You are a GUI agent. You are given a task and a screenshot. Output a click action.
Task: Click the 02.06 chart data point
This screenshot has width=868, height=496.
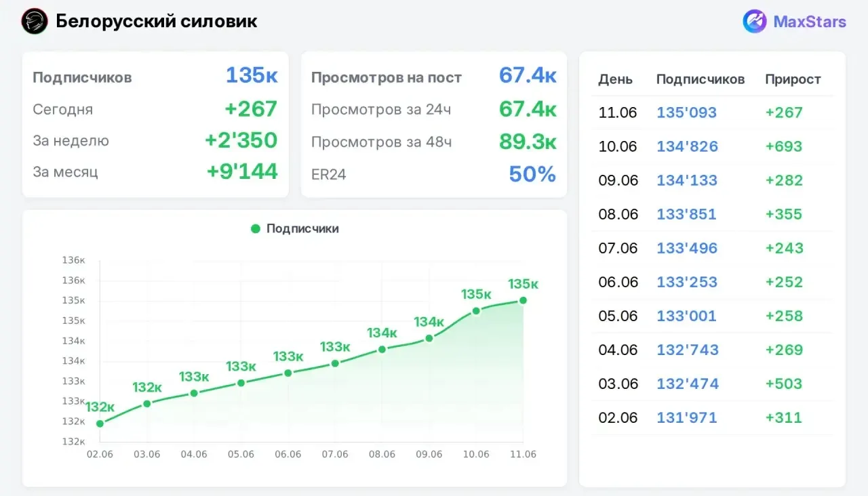[100, 423]
